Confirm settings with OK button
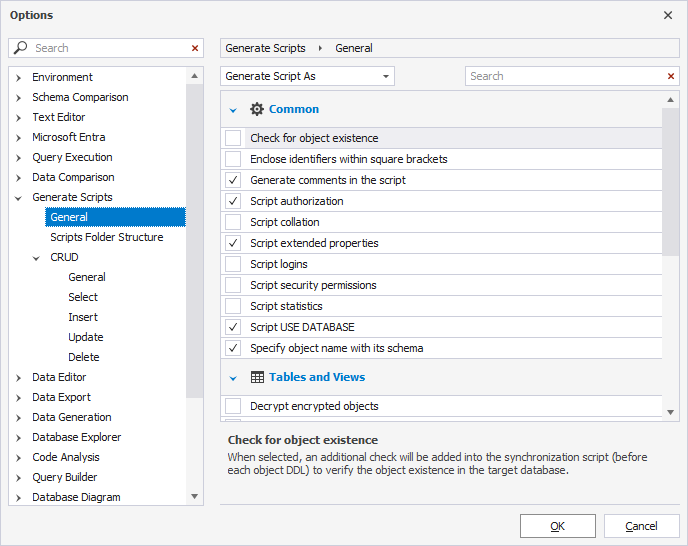This screenshot has height=546, width=688. click(x=558, y=526)
